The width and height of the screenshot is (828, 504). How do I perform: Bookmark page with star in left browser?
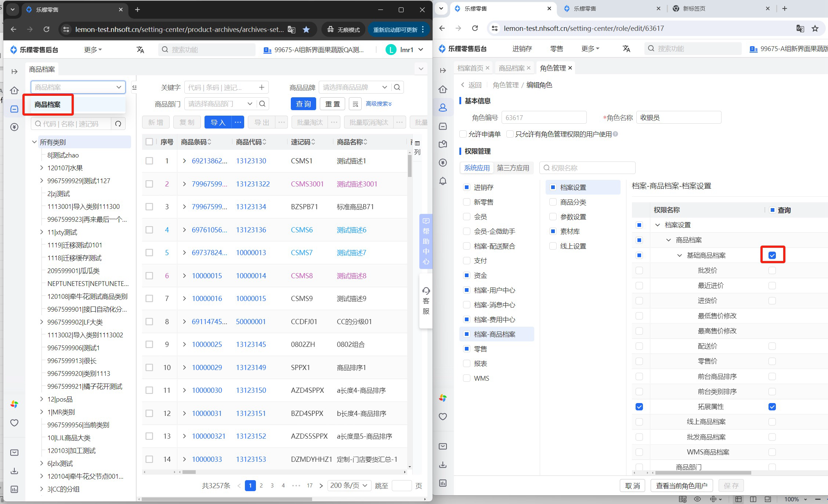[306, 29]
